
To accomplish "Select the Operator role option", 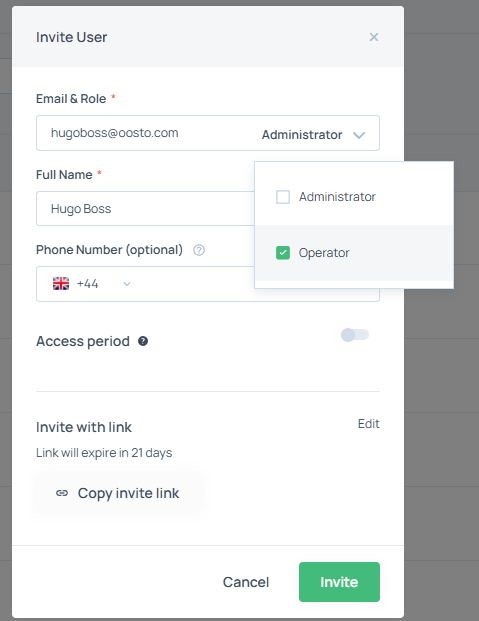I will (x=354, y=253).
